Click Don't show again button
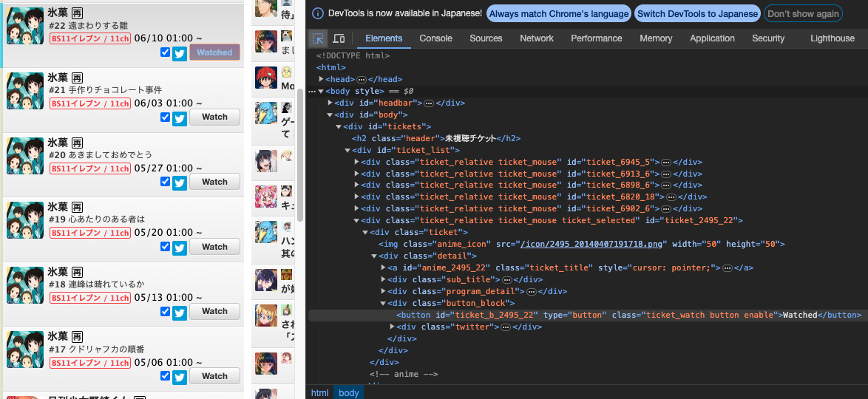Viewport: 868px width, 399px height. 803,13
